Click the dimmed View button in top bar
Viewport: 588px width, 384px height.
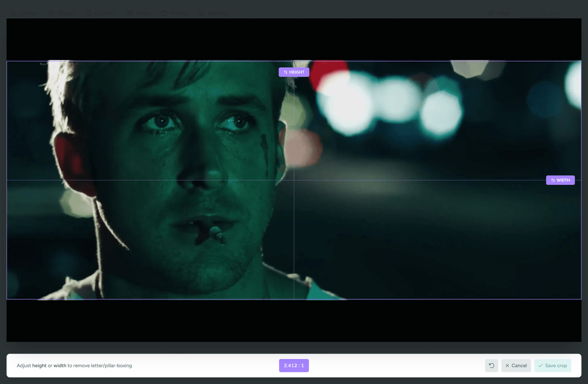tap(499, 13)
